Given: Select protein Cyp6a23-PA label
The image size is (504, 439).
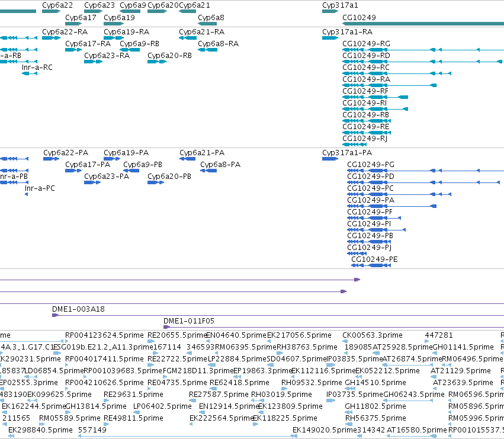Looking at the screenshot, I should point(107,177).
